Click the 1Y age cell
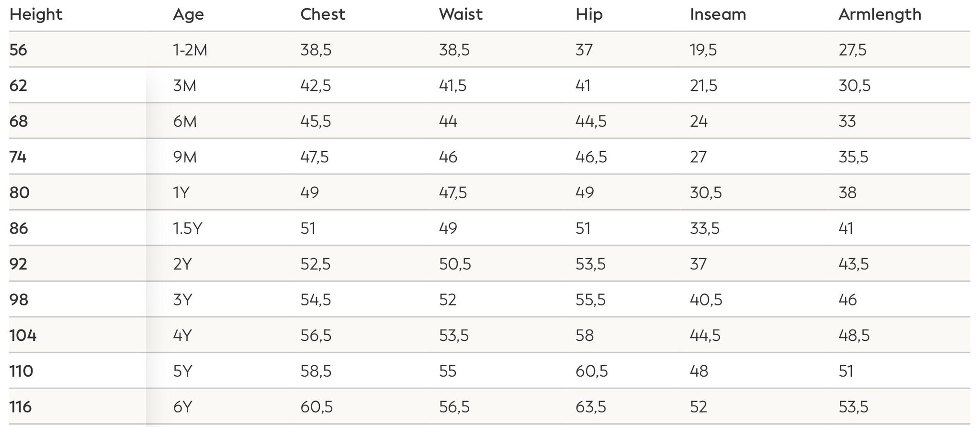The height and width of the screenshot is (427, 980). coord(181,192)
